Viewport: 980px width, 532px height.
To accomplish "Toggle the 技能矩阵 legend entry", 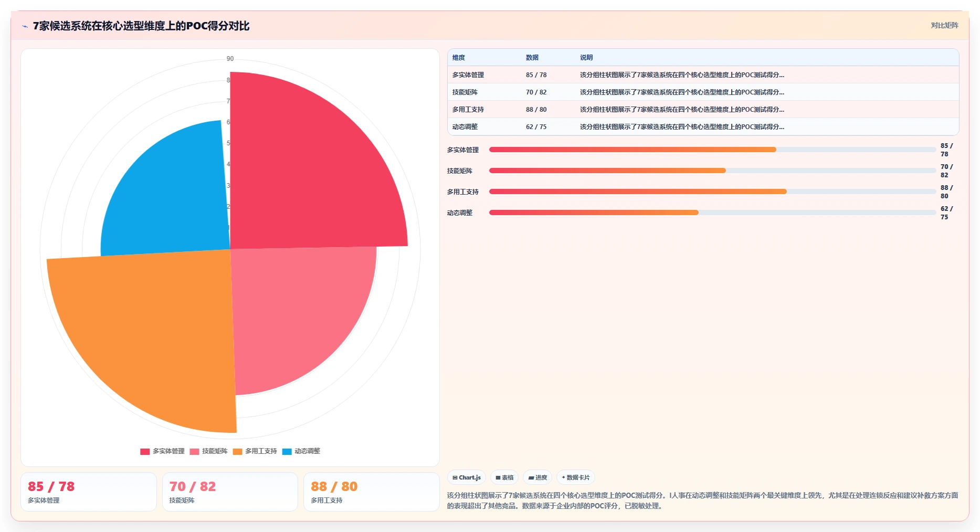I will point(208,451).
